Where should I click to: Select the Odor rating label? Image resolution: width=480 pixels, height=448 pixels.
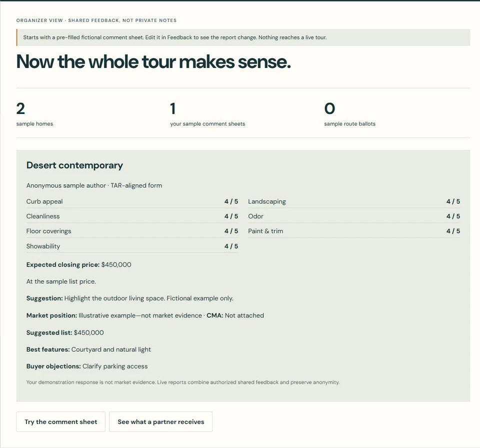click(x=255, y=216)
